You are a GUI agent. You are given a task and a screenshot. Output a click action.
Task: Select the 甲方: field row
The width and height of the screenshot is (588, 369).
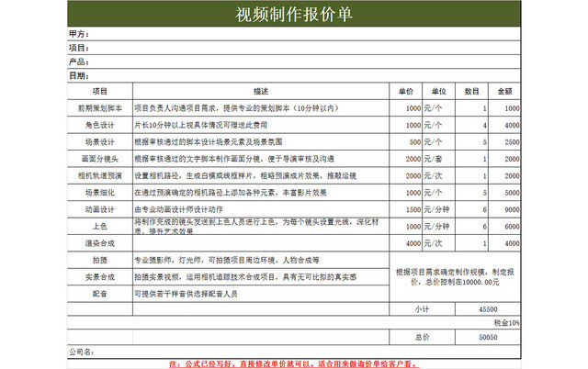[x=294, y=34]
